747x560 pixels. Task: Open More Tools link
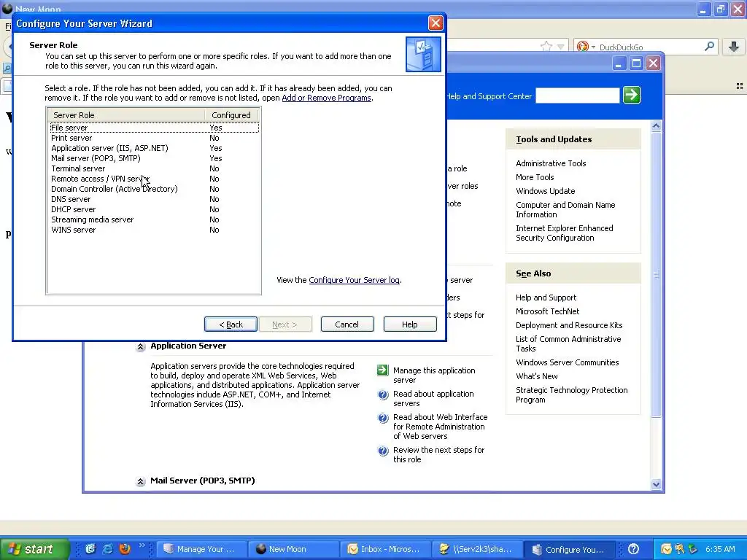coord(535,177)
